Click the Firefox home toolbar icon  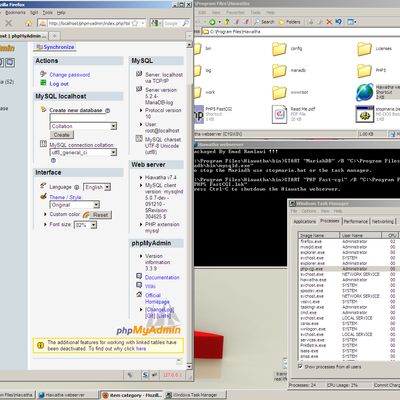(29, 23)
